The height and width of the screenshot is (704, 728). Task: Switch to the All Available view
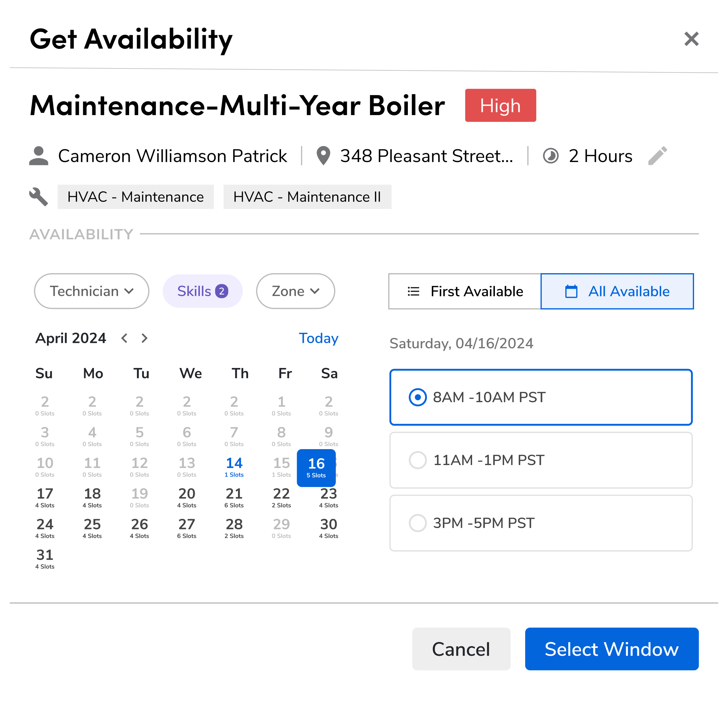[617, 291]
